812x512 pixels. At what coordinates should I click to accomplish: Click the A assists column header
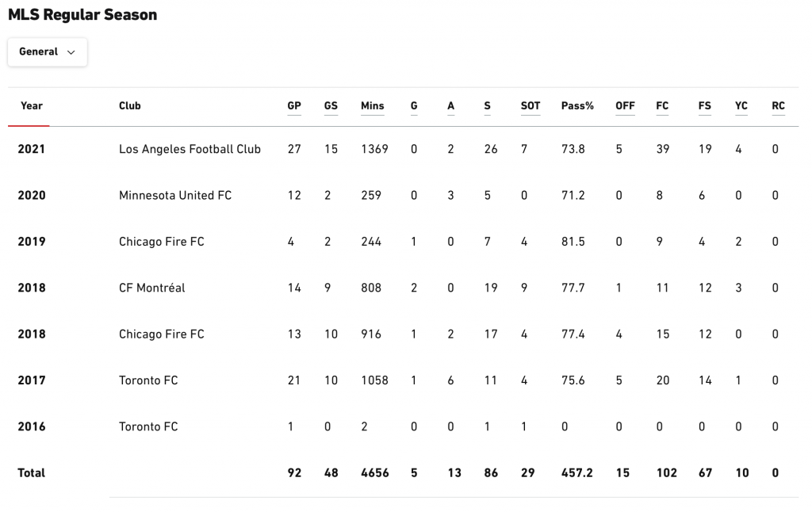click(450, 105)
